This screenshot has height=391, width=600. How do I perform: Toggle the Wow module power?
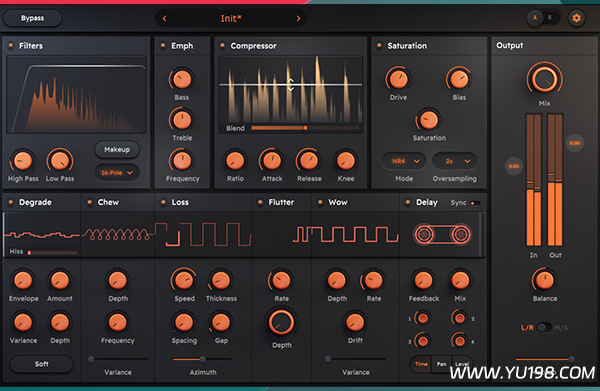point(320,202)
